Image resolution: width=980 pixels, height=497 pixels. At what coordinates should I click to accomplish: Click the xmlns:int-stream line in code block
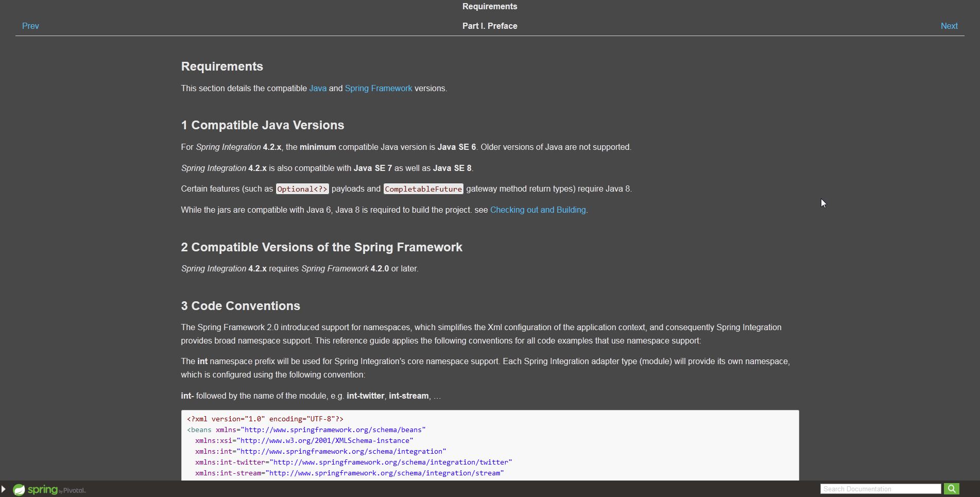tap(349, 473)
